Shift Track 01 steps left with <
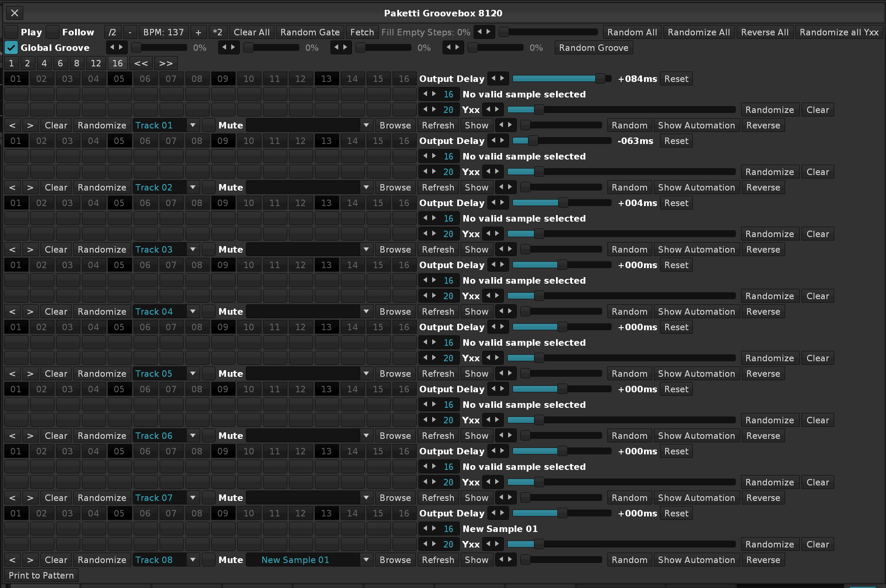Viewport: 886px width, 588px height. click(12, 125)
